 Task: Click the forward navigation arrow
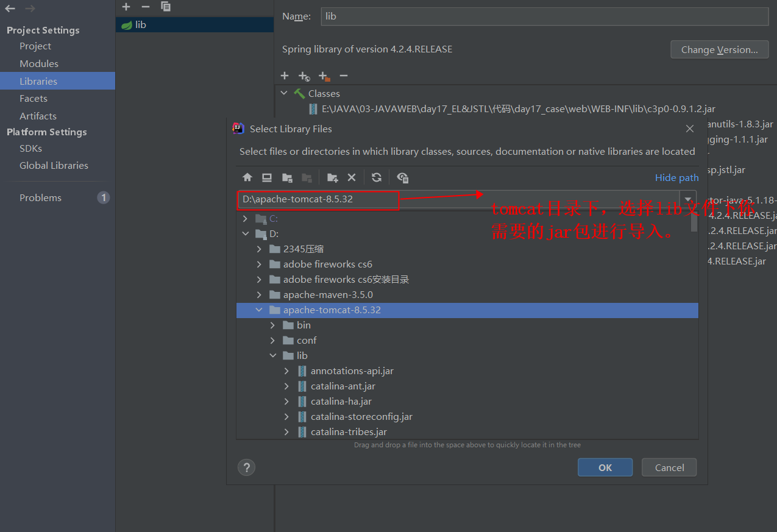click(x=30, y=9)
